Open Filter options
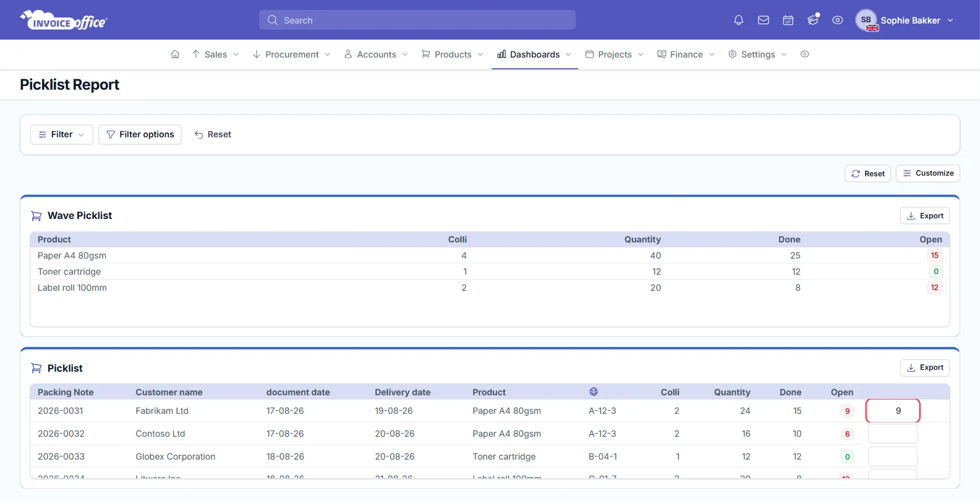 click(140, 134)
